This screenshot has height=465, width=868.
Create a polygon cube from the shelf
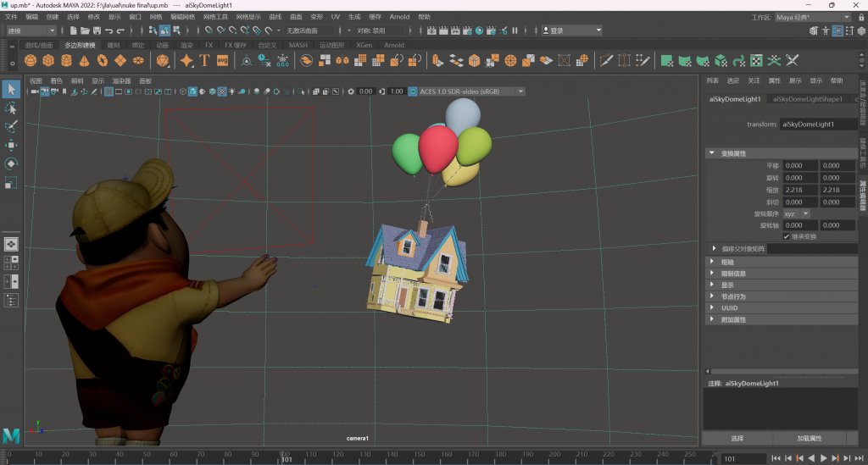click(48, 60)
